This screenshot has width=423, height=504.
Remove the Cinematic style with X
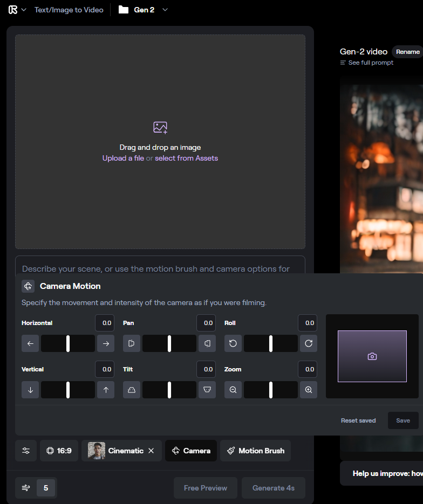151,451
